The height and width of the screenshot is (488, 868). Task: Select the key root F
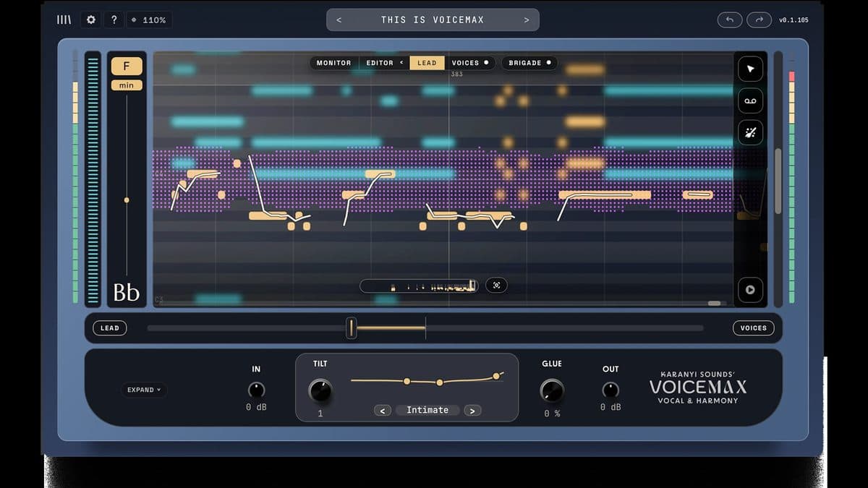(127, 67)
